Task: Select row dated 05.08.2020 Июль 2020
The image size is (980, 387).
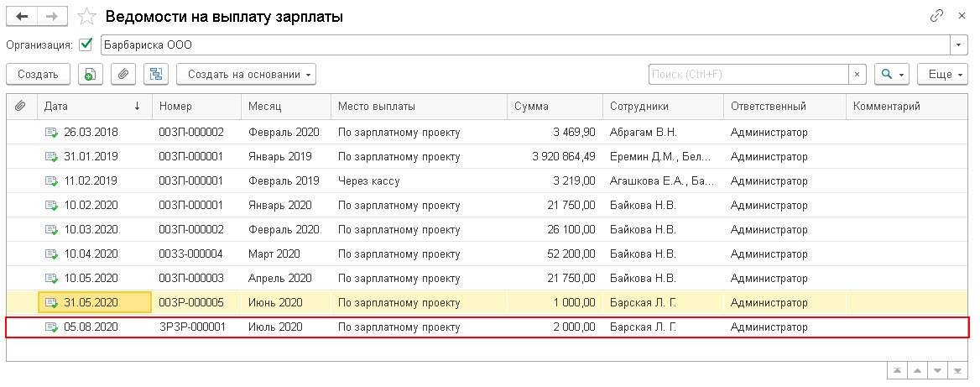Action: pos(487,327)
